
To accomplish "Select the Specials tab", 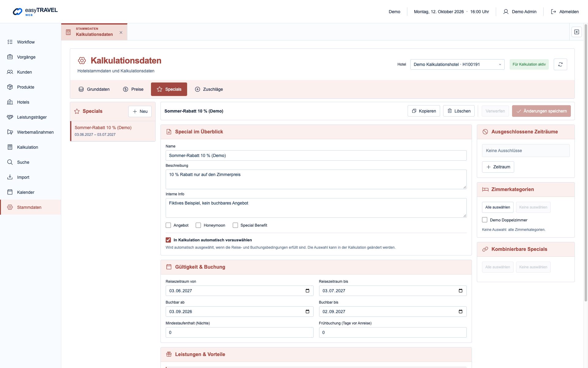I will 169,89.
